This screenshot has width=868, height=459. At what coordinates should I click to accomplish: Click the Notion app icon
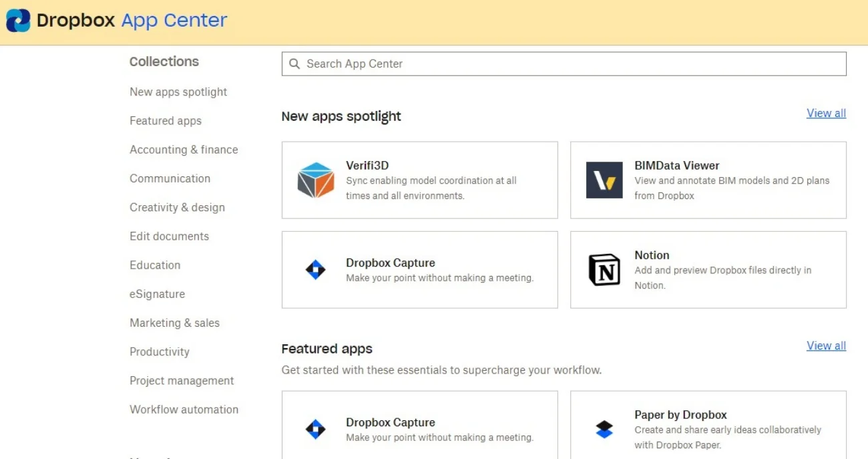coord(604,270)
